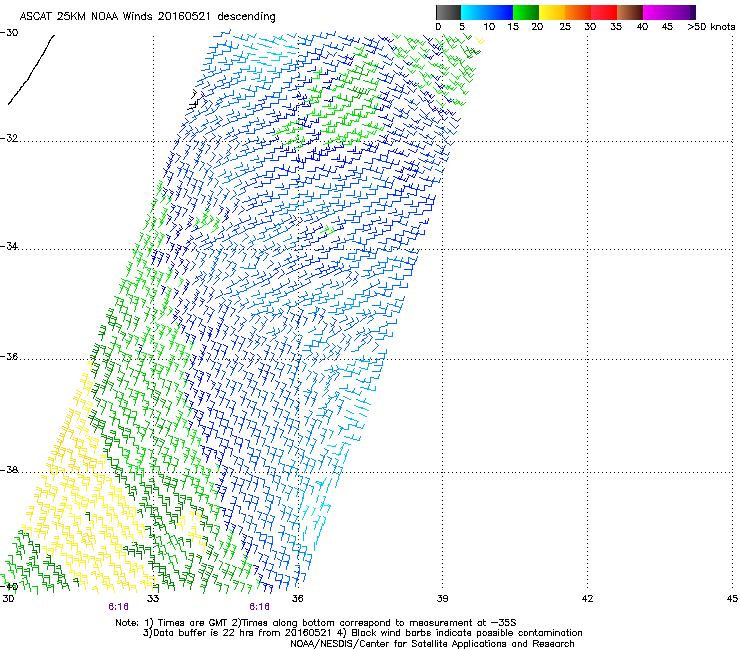
Task: Click the longitude label '42'
Action: (x=587, y=599)
